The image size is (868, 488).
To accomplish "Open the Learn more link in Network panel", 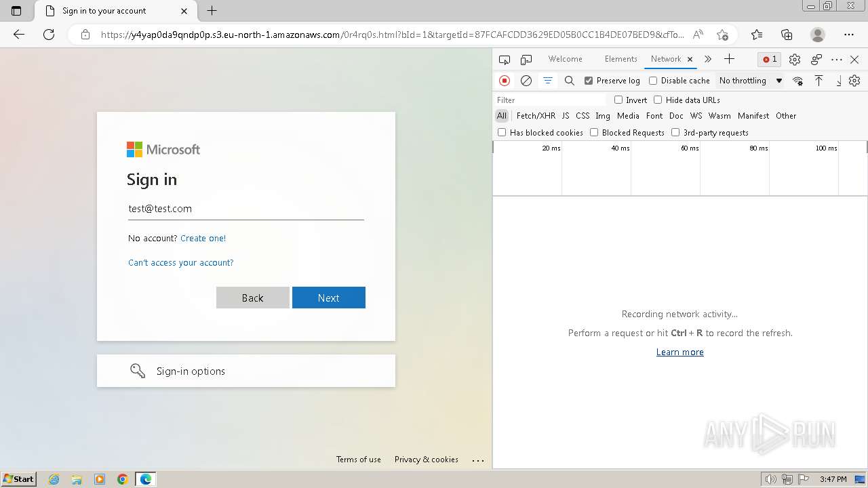I will tap(680, 352).
